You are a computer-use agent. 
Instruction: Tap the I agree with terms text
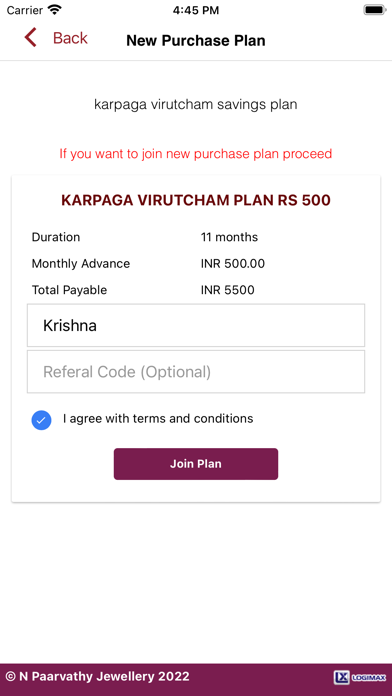click(x=158, y=419)
